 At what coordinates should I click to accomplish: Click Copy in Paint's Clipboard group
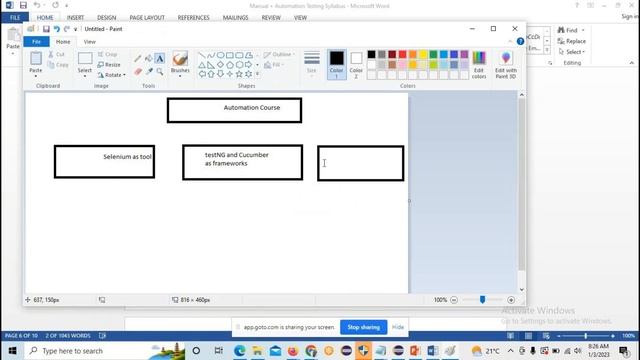(58, 65)
